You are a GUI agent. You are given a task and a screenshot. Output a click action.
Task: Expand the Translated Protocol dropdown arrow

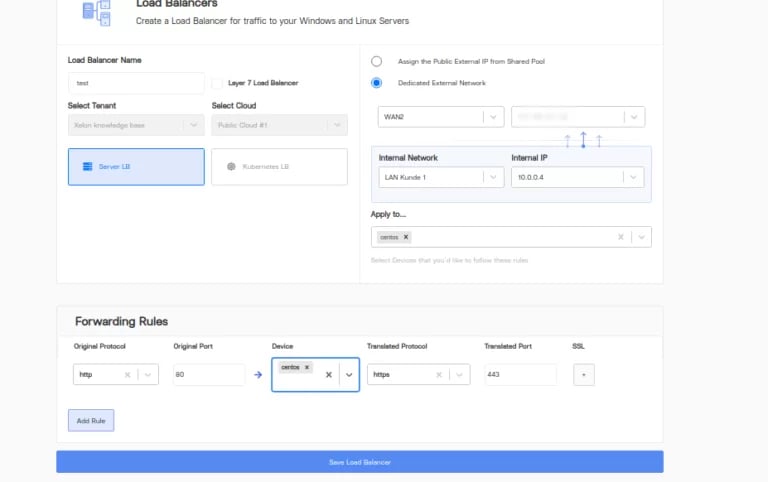pos(459,375)
